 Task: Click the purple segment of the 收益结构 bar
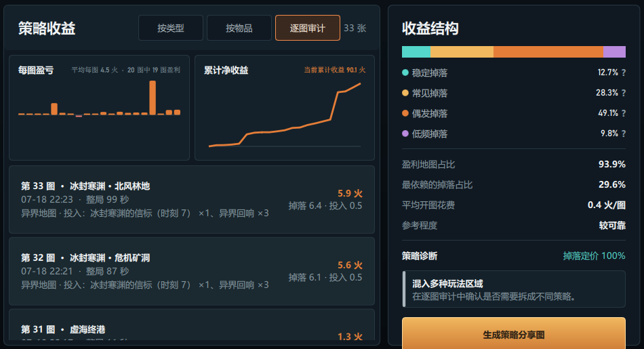click(614, 52)
